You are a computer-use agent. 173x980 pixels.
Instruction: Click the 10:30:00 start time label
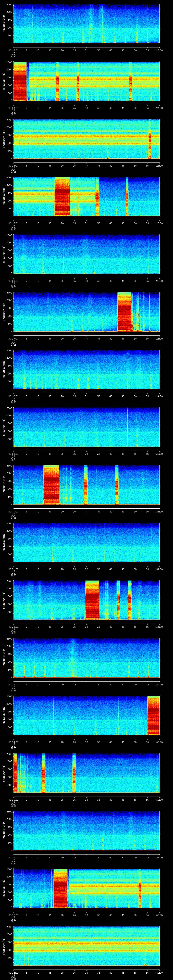point(13,512)
